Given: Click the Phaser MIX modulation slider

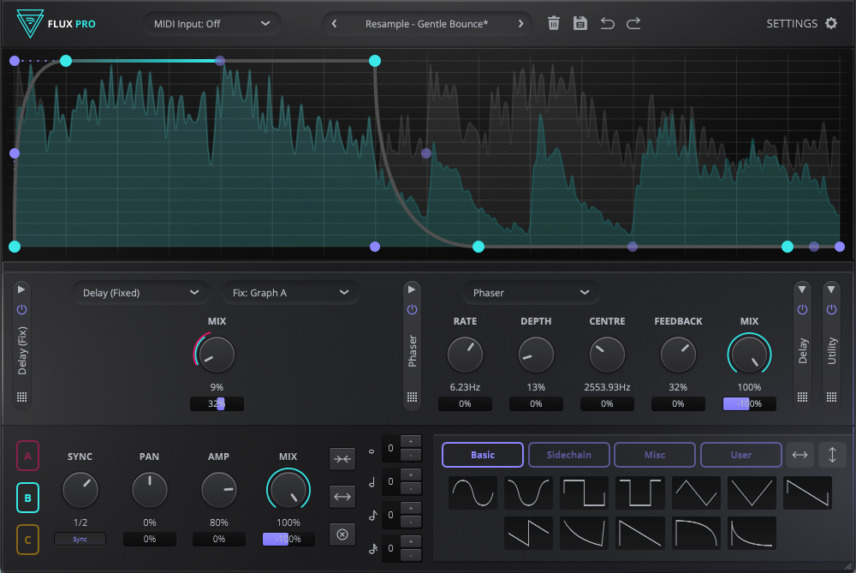Looking at the screenshot, I should click(749, 404).
